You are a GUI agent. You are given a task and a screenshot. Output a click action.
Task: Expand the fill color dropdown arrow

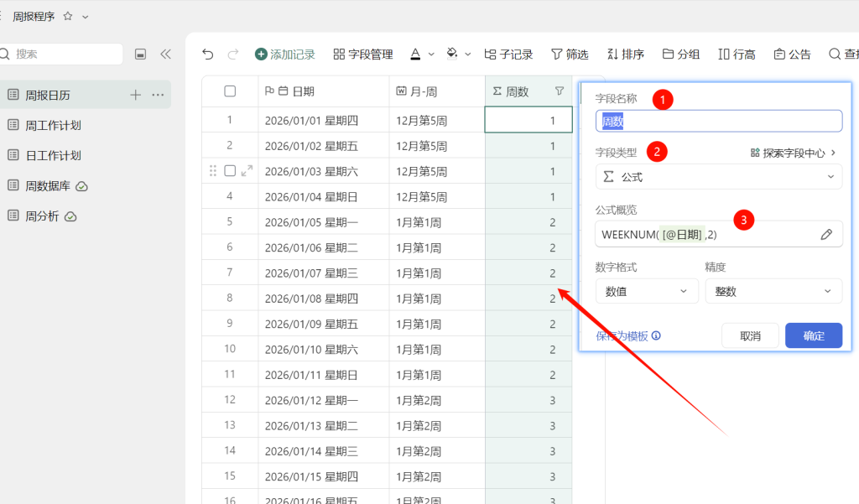point(468,55)
